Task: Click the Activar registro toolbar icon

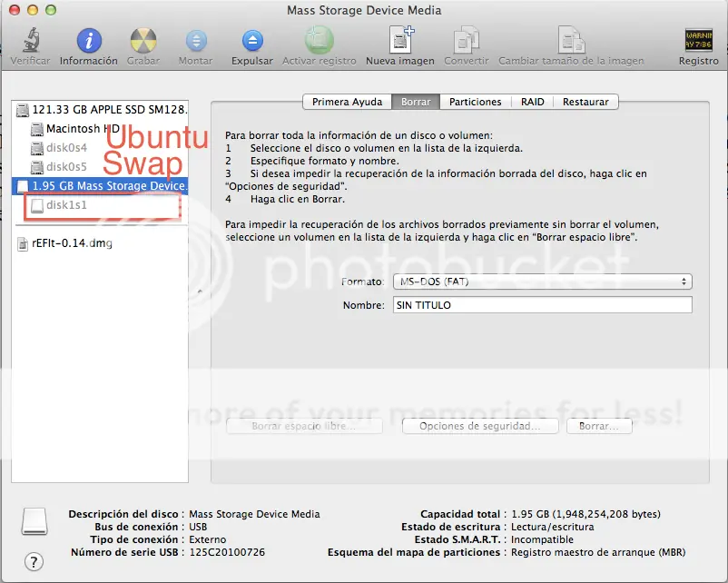Action: (319, 41)
